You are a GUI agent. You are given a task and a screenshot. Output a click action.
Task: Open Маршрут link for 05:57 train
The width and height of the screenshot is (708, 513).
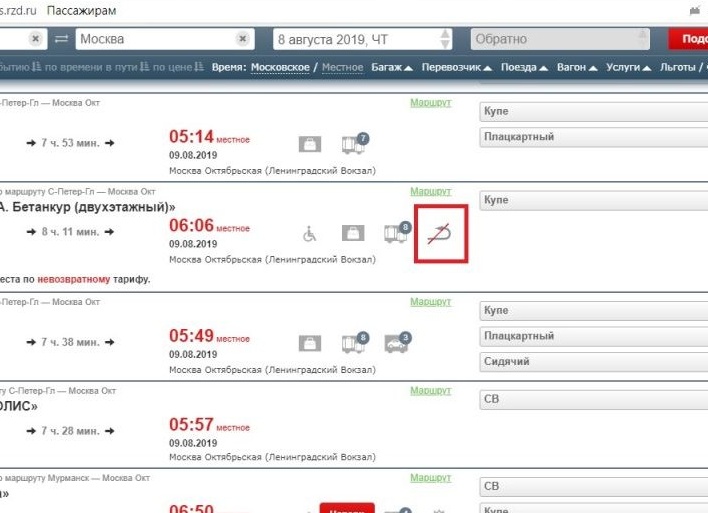430,391
